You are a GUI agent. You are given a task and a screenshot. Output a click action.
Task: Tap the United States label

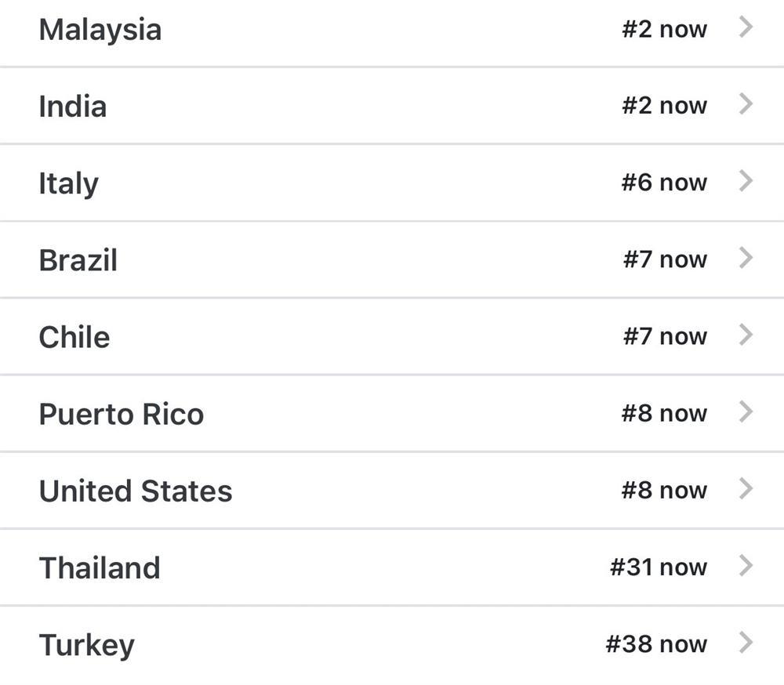[x=136, y=491]
